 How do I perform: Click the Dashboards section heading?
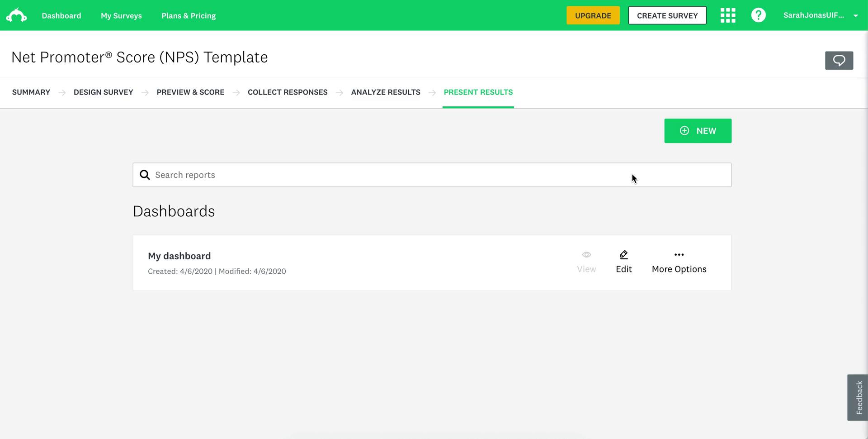click(x=174, y=211)
